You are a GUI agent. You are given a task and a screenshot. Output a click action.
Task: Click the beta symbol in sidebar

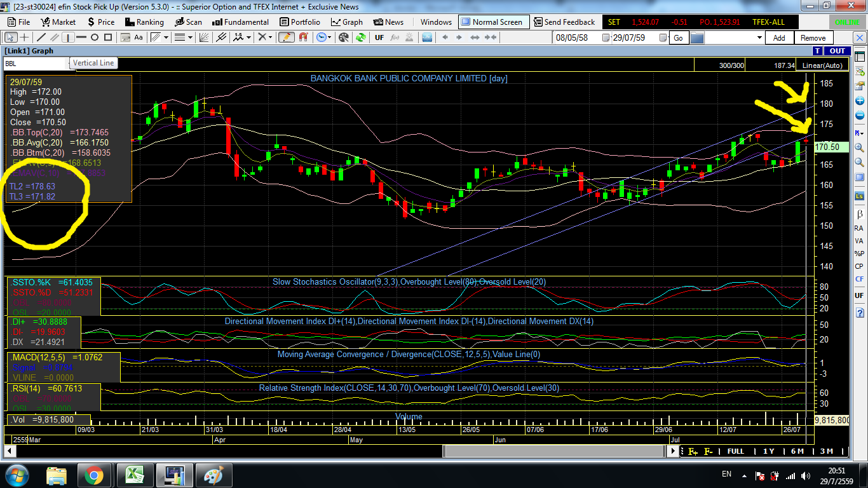859,214
